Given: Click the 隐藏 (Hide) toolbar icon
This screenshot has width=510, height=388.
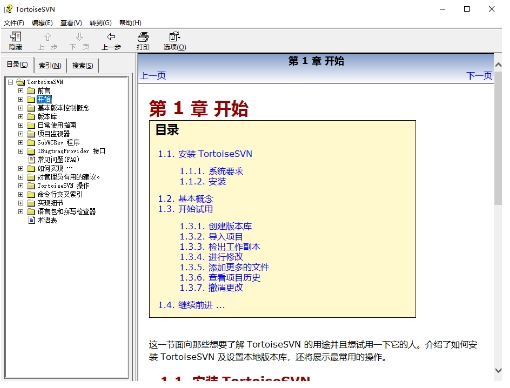Looking at the screenshot, I should tap(16, 40).
